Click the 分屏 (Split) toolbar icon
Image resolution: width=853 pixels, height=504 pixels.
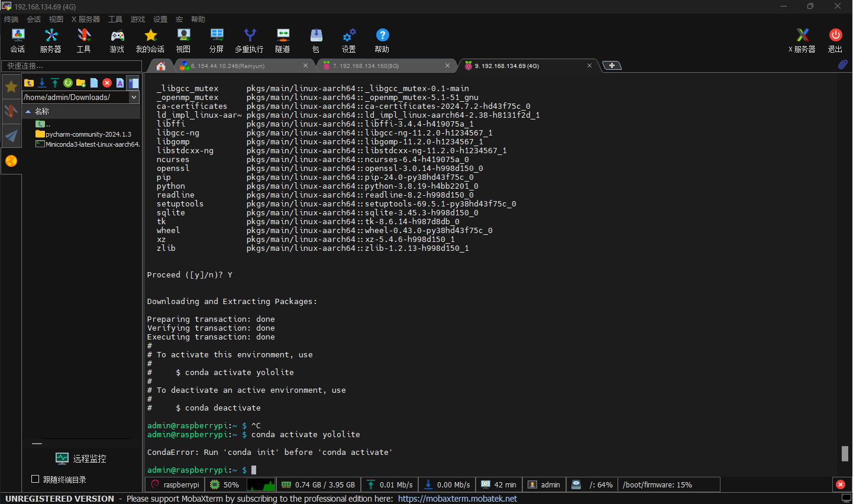[217, 41]
